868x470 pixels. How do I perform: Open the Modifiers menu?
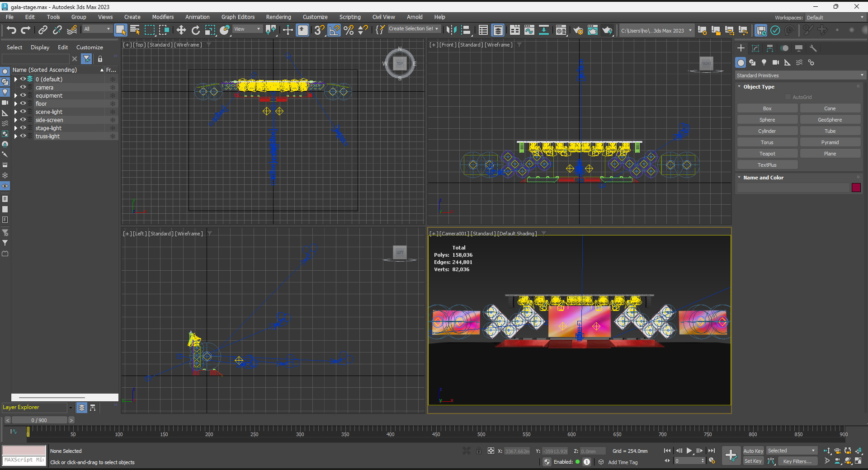[163, 17]
